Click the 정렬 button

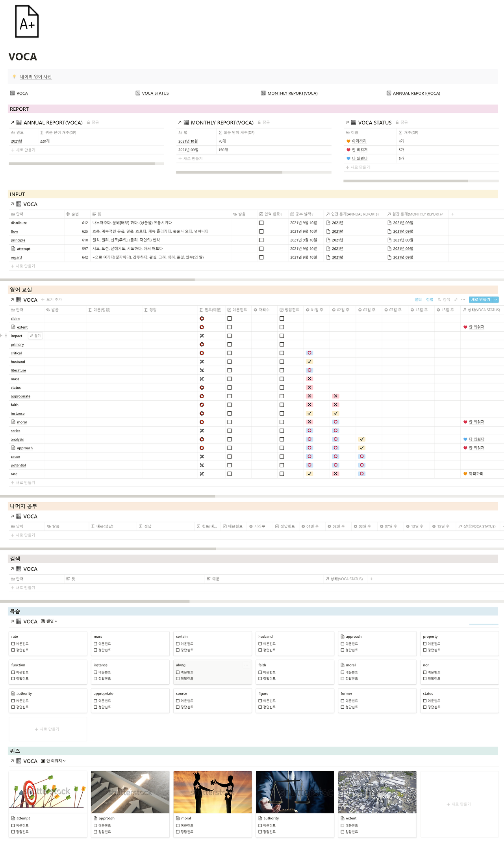click(430, 300)
